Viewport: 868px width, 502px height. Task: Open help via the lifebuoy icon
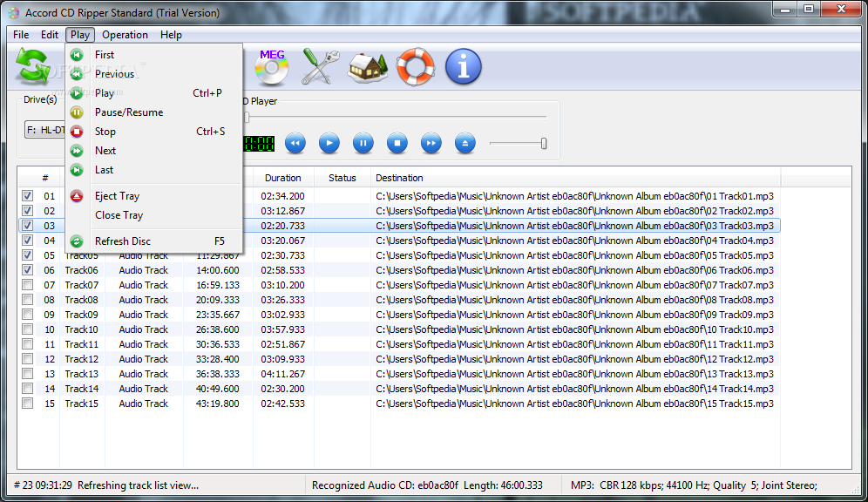415,67
